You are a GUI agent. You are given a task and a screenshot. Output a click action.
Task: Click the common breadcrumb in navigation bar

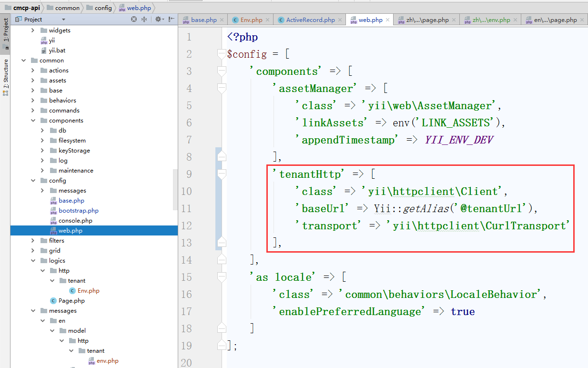click(67, 8)
